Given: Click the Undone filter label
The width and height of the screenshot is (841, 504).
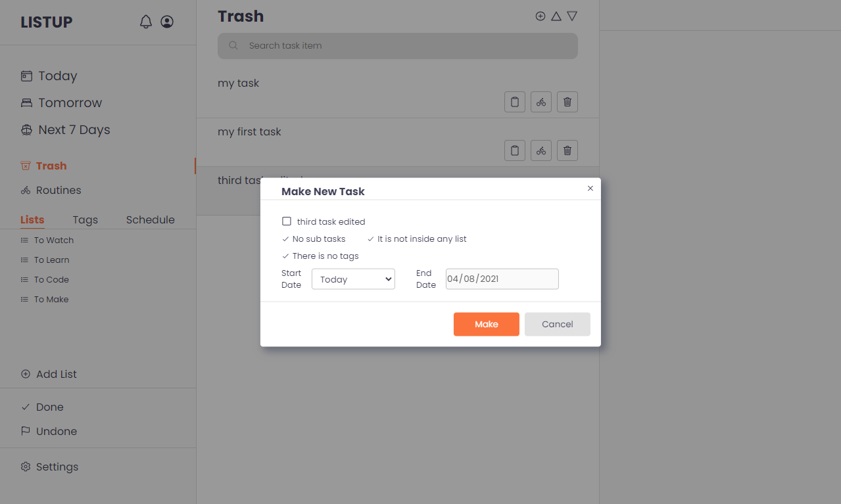Looking at the screenshot, I should click(x=57, y=431).
